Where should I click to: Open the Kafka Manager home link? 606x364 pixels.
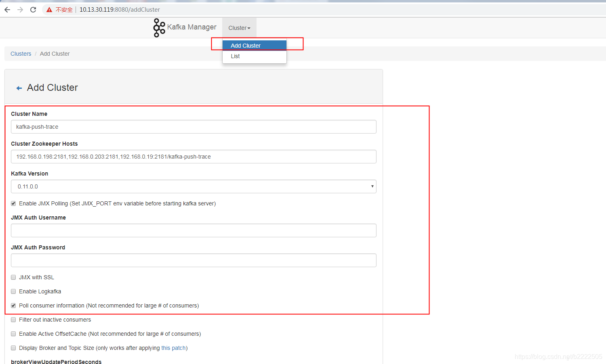click(191, 27)
